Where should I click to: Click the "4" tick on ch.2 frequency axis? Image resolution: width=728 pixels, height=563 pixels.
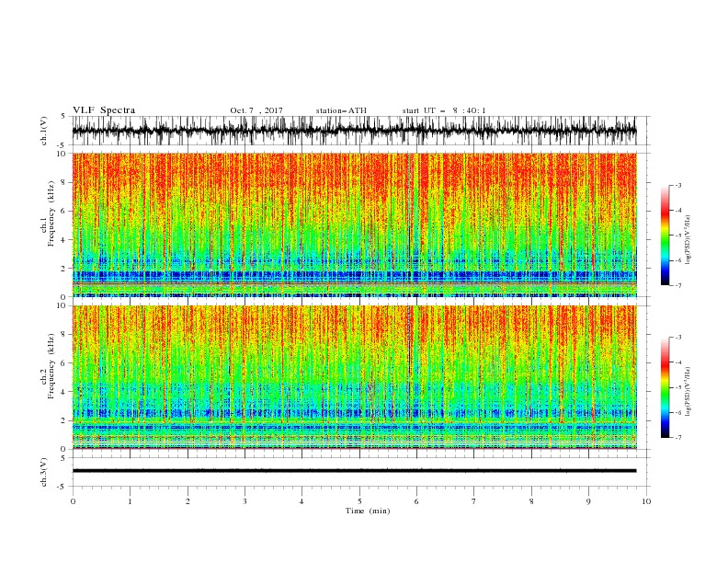tap(64, 392)
